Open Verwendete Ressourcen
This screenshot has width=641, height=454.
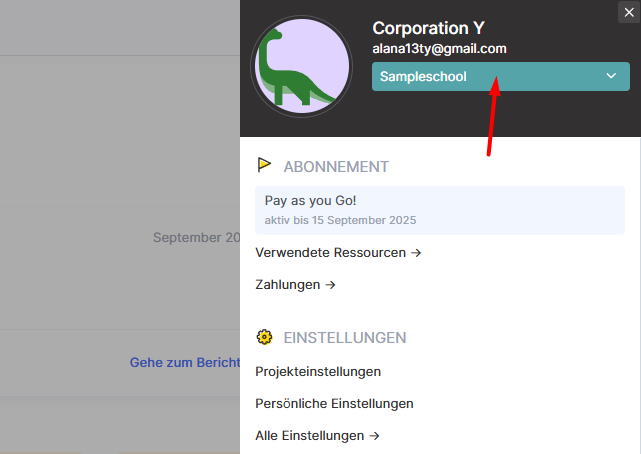(x=331, y=253)
